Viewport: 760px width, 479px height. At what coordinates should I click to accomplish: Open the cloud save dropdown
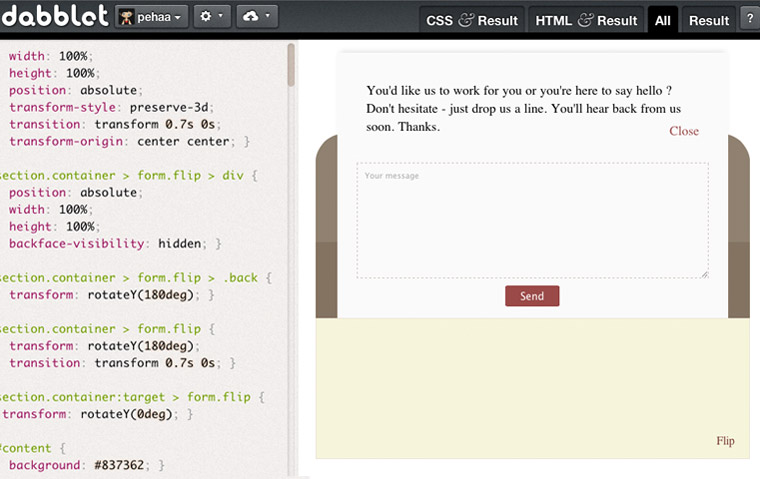coord(257,16)
